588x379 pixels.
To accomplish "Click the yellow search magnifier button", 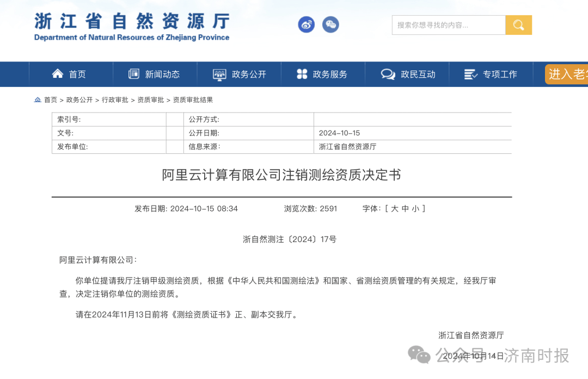I will point(518,25).
